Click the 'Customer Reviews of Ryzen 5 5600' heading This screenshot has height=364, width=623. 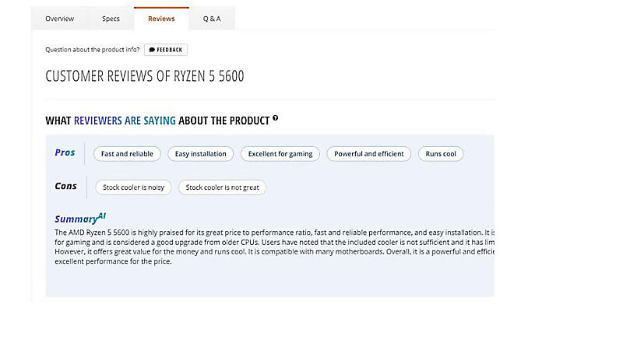click(x=145, y=76)
